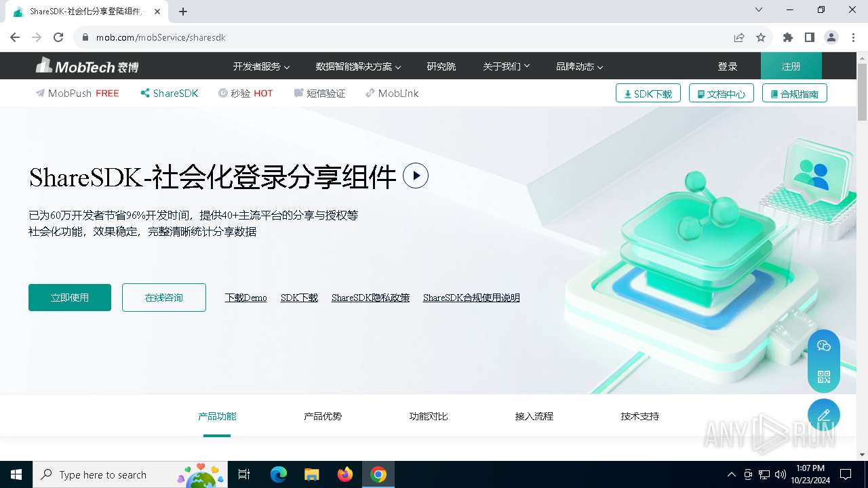Open ShareSDK合规使用说明 link
868x488 pixels.
click(x=471, y=298)
